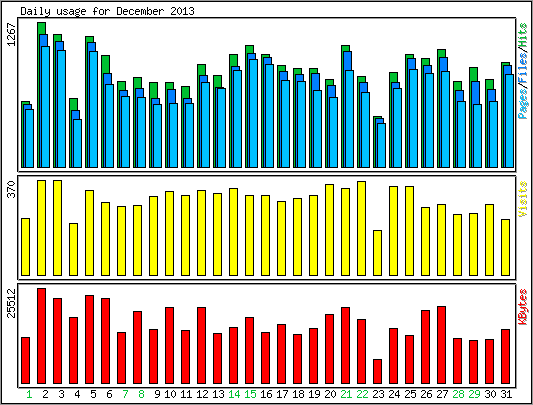The height and width of the screenshot is (405, 533).
Task: Click day label 25 on bottom axis
Action: [410, 394]
